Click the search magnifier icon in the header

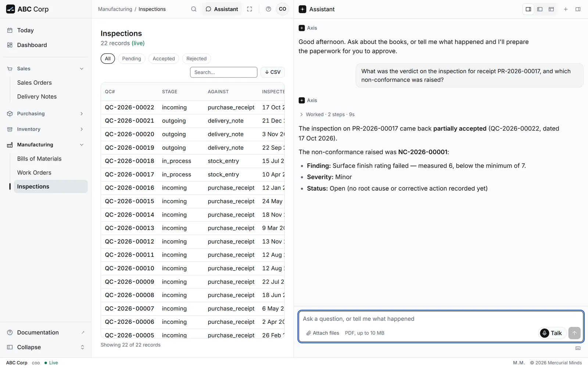[x=194, y=9]
